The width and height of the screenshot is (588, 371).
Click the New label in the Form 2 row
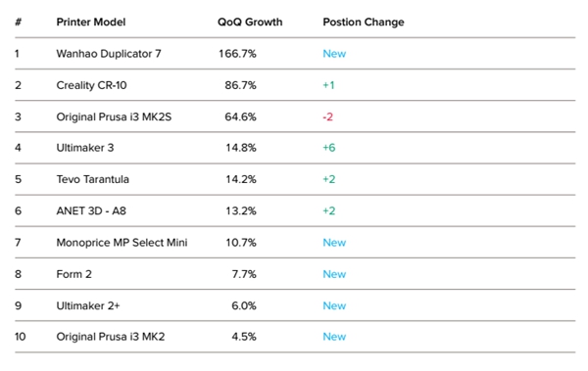[x=334, y=274]
